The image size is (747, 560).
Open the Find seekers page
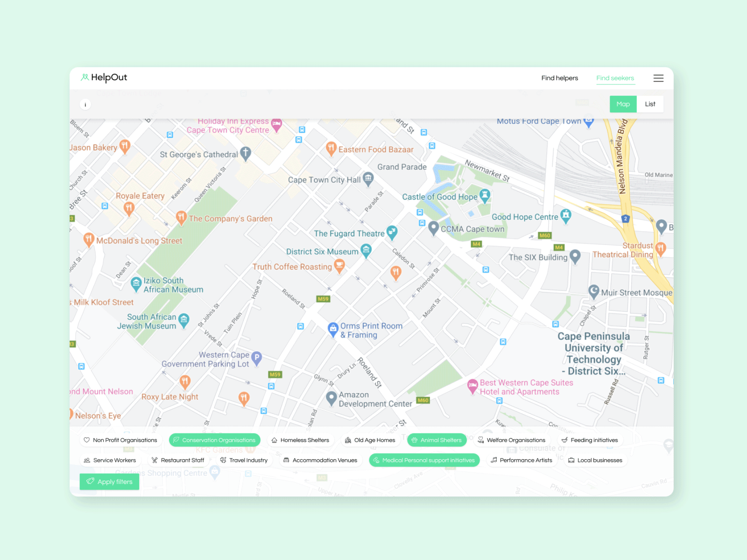(x=615, y=78)
